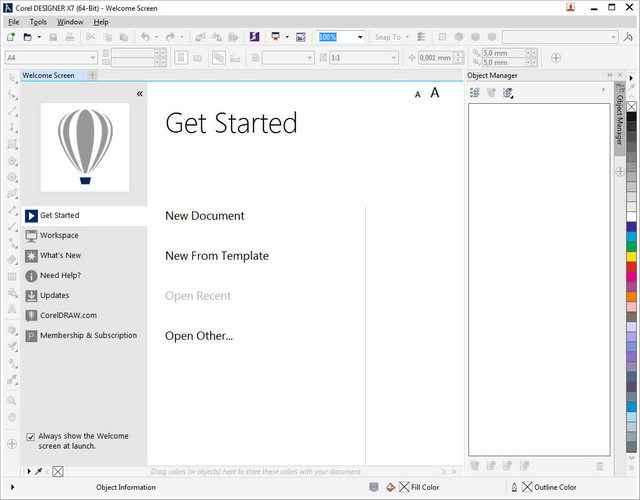Click the Open folder icon in toolbar

(x=29, y=37)
